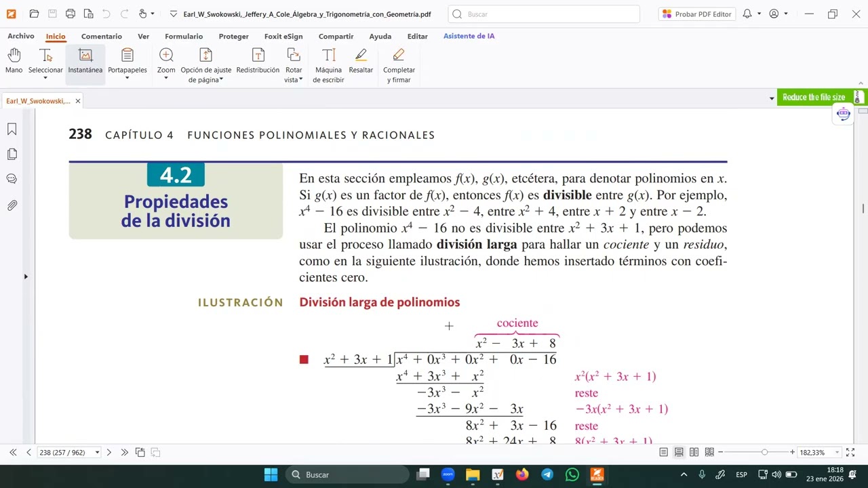
Task: Go to the next page arrow
Action: 108,452
